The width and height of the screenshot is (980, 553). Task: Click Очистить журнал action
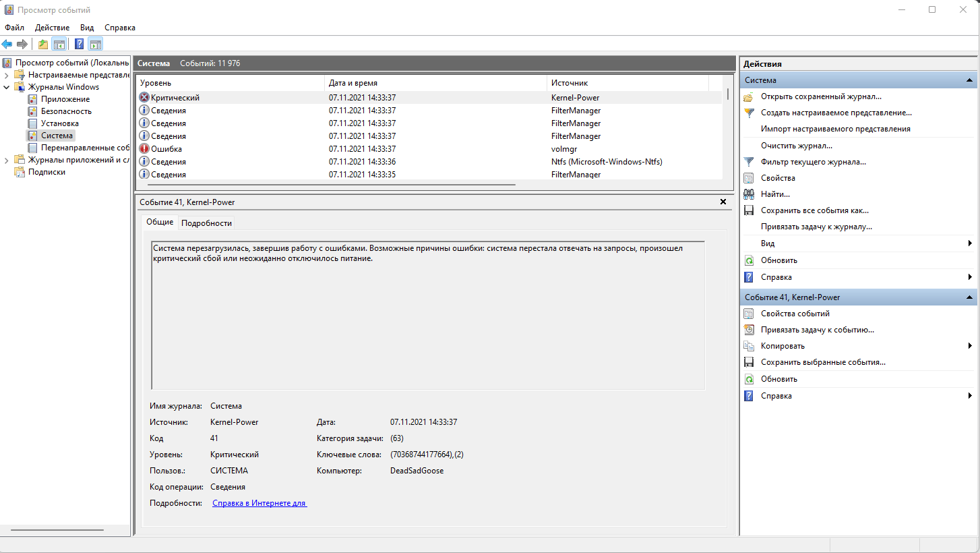[x=797, y=146]
